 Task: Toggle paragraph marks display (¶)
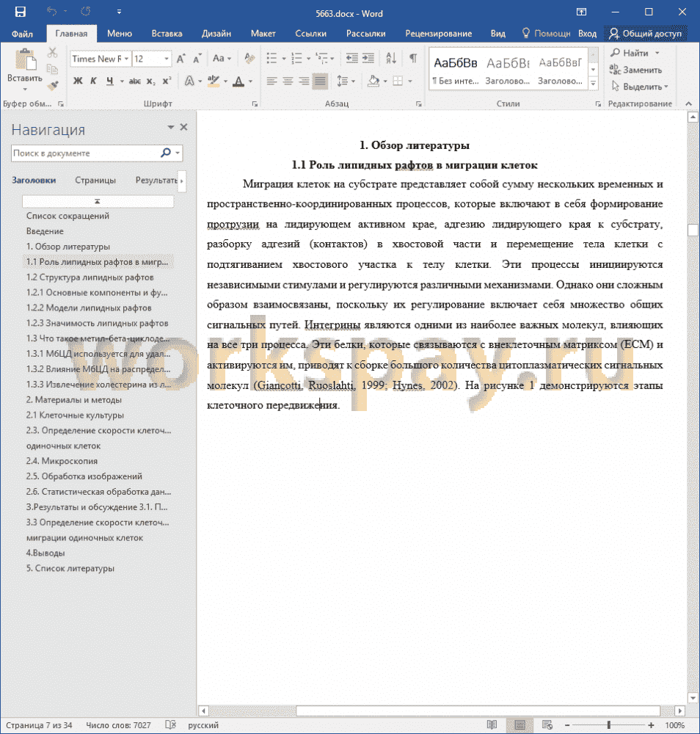click(413, 58)
